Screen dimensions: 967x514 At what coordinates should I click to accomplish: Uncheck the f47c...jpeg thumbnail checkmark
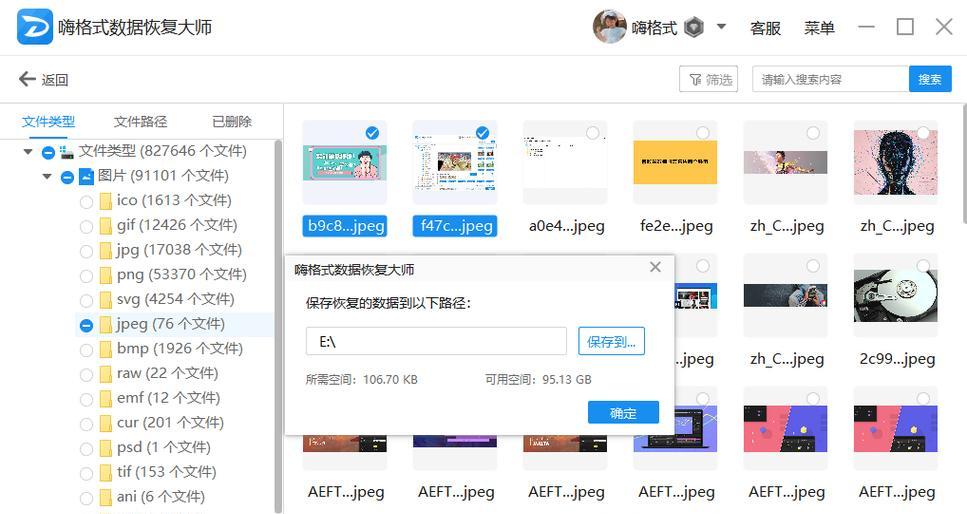pos(482,133)
